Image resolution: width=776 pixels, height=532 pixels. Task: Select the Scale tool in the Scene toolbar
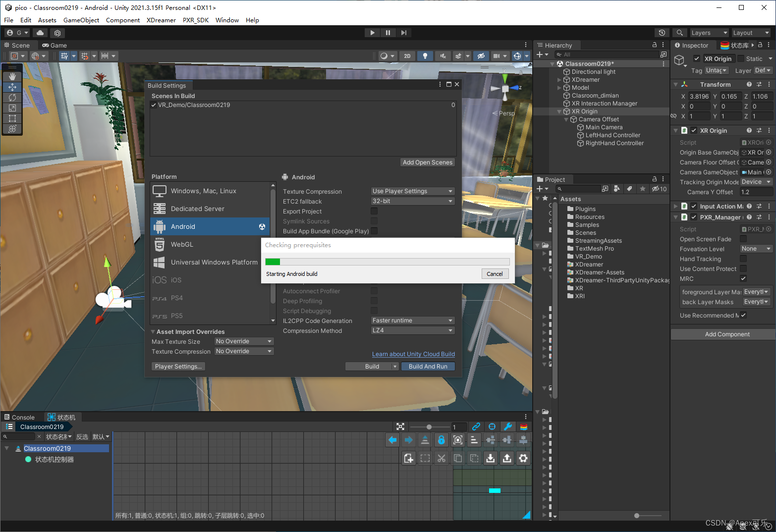pyautogui.click(x=12, y=108)
